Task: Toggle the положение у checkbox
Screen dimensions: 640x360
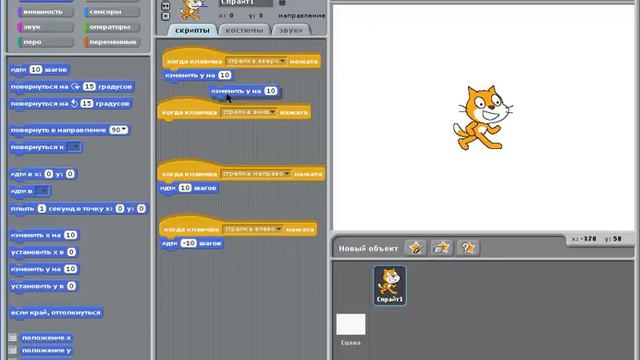Action: tap(13, 350)
